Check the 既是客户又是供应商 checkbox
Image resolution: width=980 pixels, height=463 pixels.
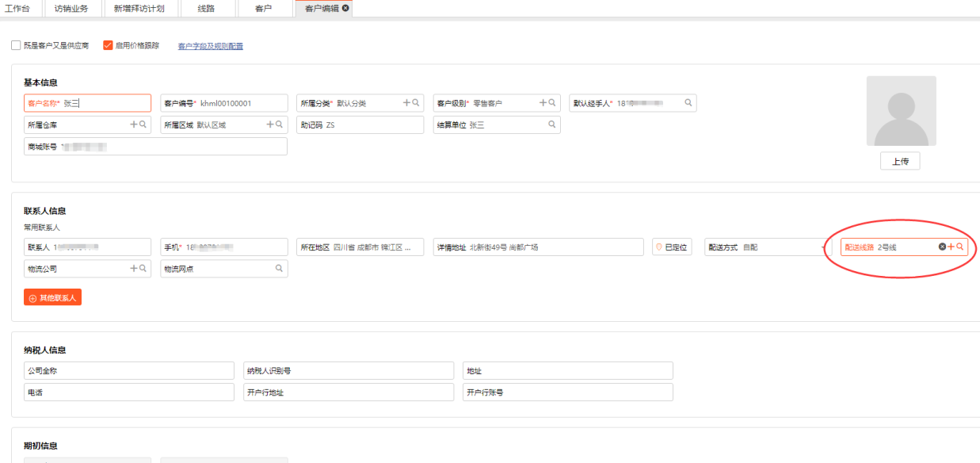click(17, 46)
